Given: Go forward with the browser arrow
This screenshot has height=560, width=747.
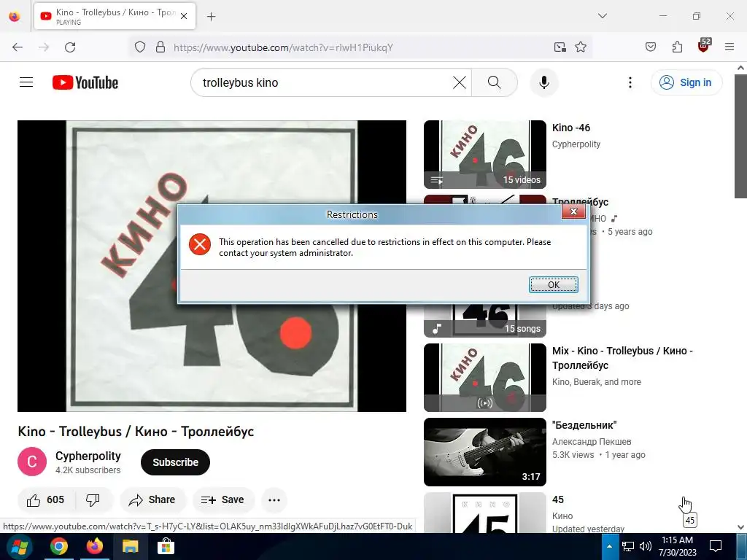Looking at the screenshot, I should click(x=44, y=47).
